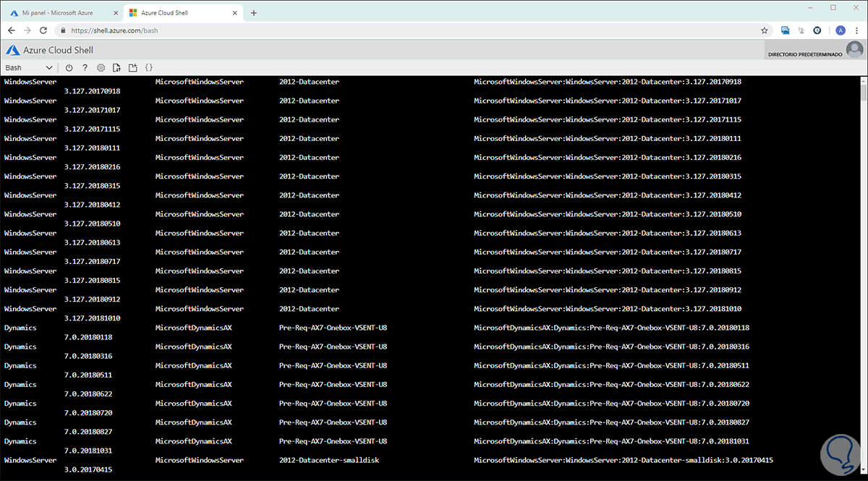Click version text 7.0.20180511

point(88,375)
